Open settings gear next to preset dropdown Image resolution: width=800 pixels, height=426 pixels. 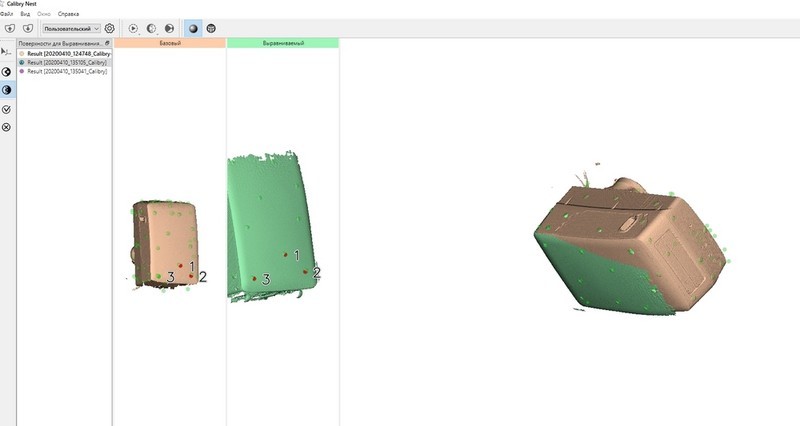click(110, 29)
